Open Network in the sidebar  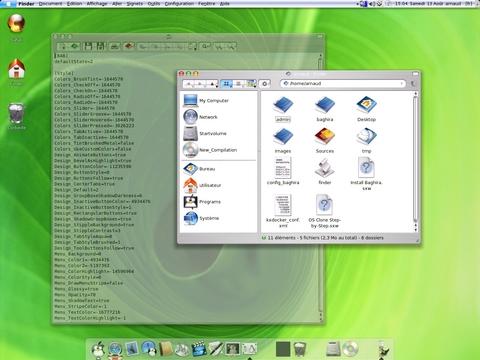pos(200,117)
